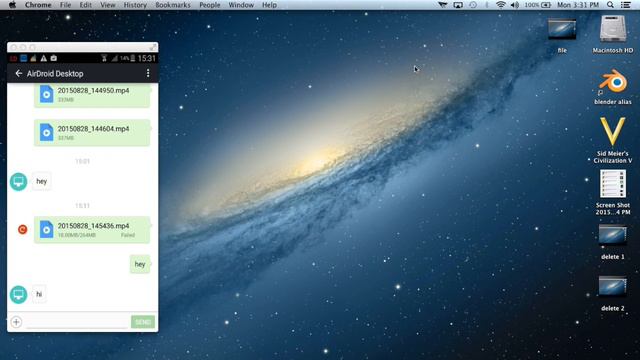Viewport: 640px width, 360px height.
Task: Open Notification Center list icon
Action: 626,5
